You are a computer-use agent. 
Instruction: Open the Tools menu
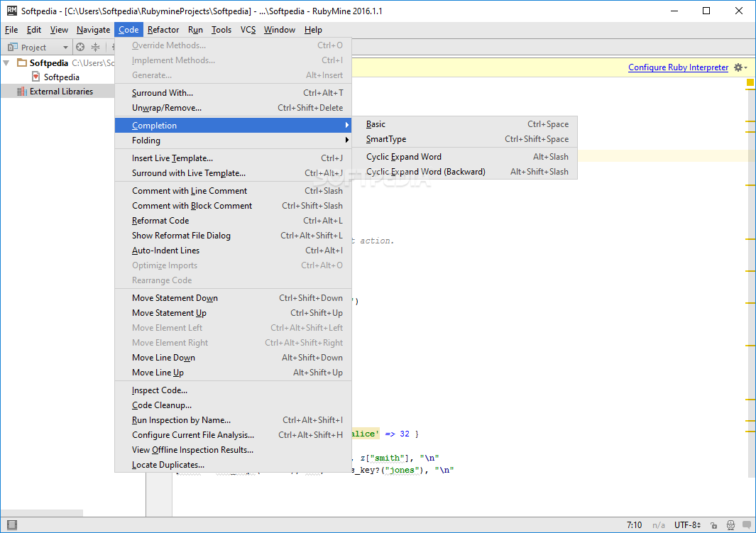[x=221, y=30]
